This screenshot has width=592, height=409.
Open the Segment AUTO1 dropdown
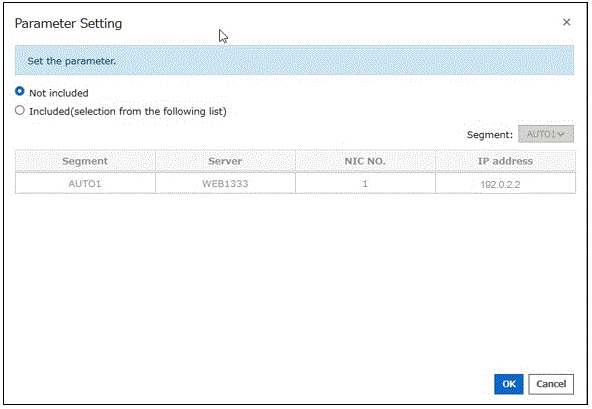click(546, 134)
